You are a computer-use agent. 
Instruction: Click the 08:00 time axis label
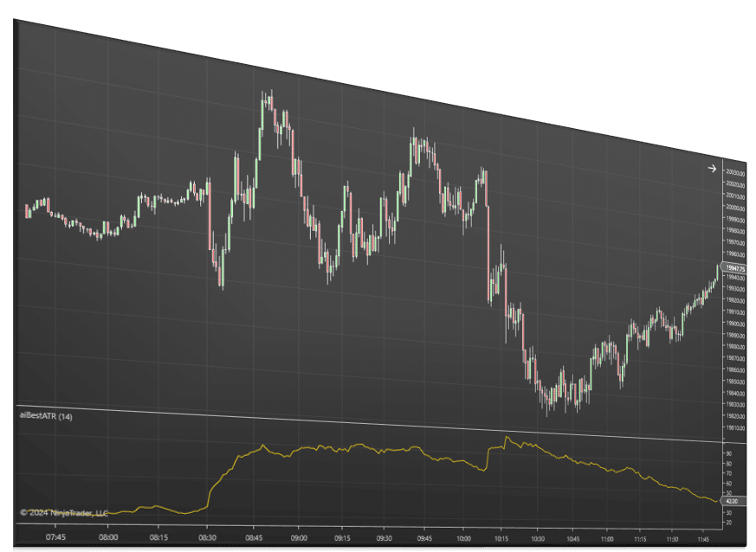pos(108,537)
